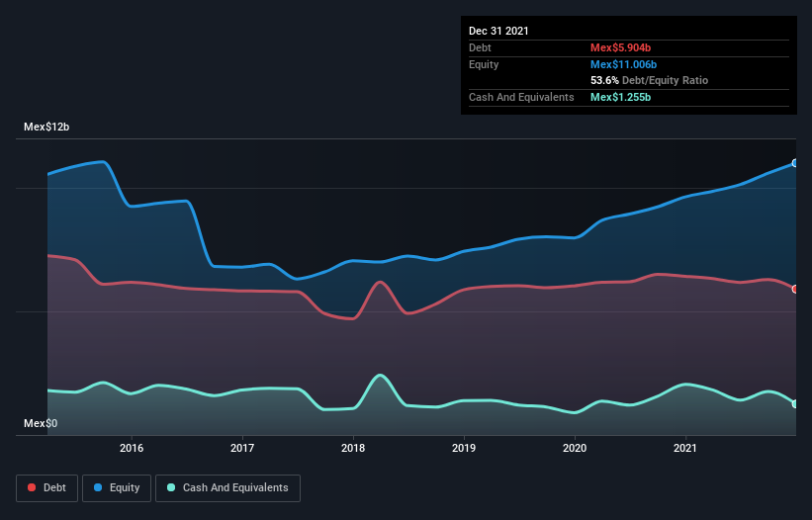This screenshot has width=812, height=520.
Task: Click the Mex$11.006b equity value
Action: 623,64
